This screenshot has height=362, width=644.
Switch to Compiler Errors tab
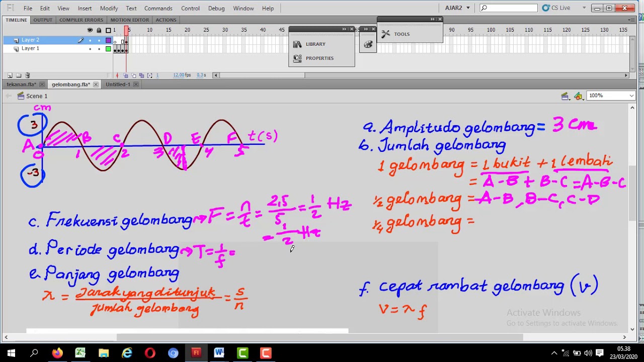81,20
